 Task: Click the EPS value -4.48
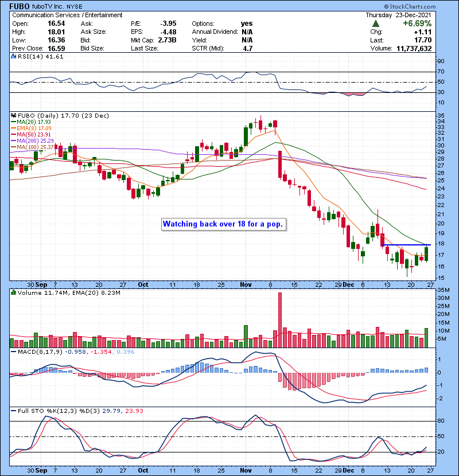coord(168,32)
